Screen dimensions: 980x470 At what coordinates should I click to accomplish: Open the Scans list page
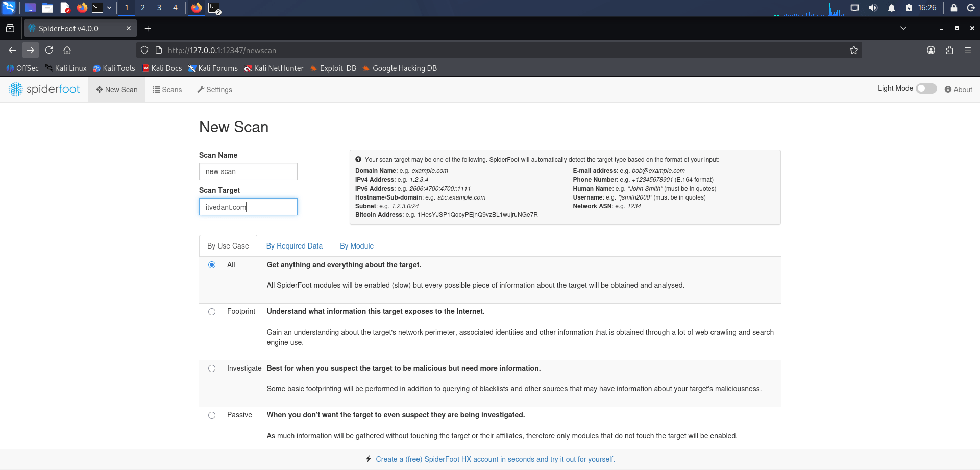tap(167, 89)
